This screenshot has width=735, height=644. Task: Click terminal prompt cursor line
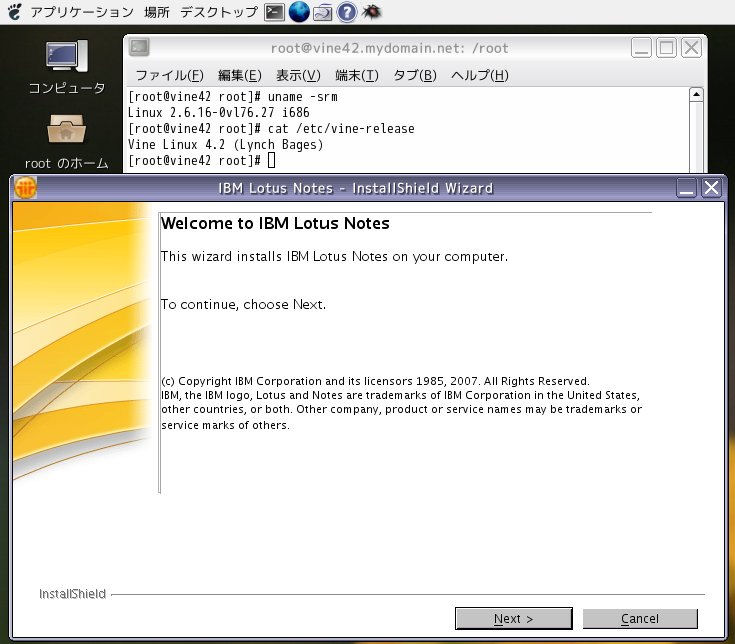coord(202,161)
